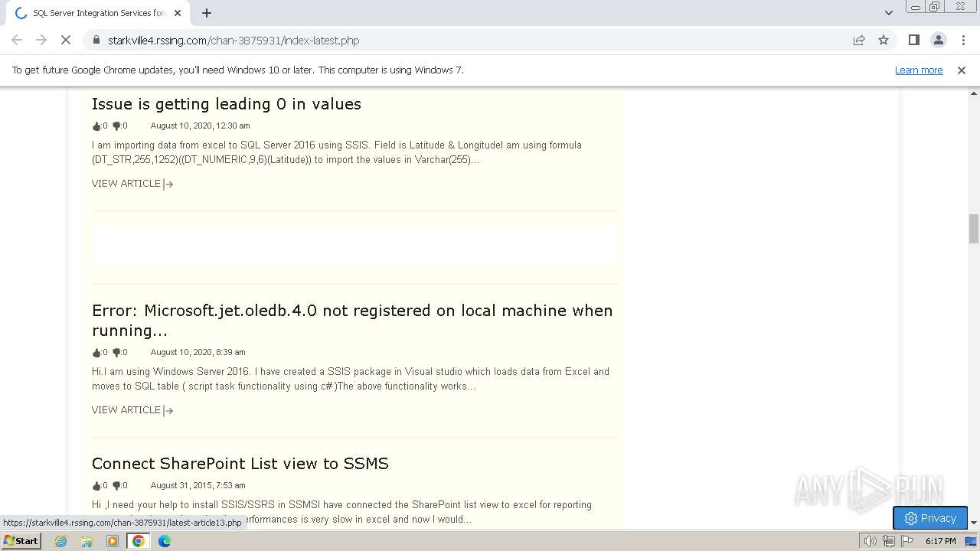Switch to Chrome in taskbar

pos(139,541)
